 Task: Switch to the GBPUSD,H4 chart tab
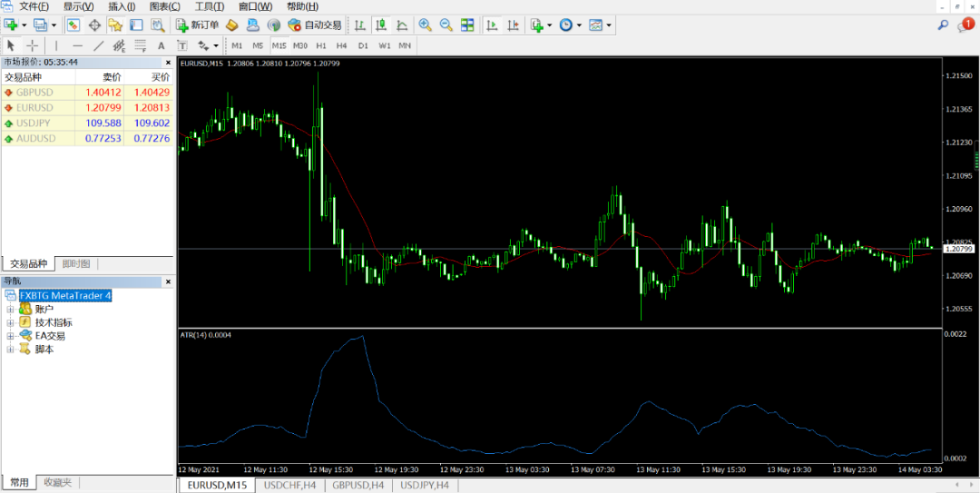pyautogui.click(x=358, y=485)
